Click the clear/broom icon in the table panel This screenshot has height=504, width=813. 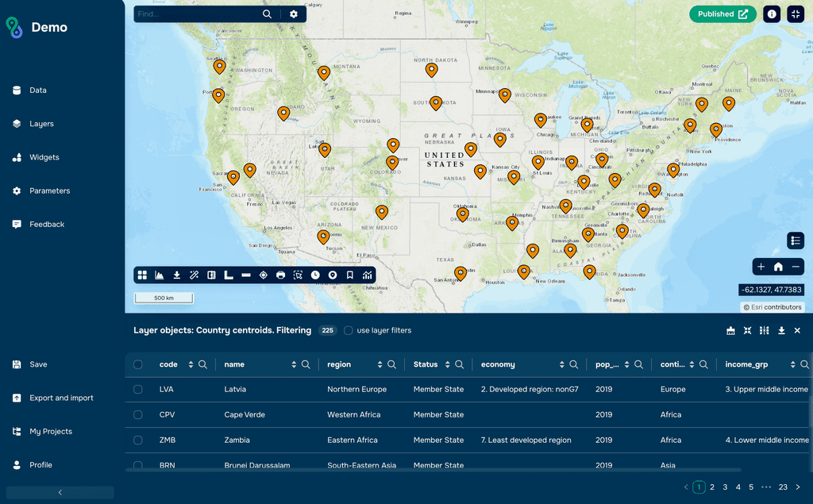pyautogui.click(x=731, y=330)
